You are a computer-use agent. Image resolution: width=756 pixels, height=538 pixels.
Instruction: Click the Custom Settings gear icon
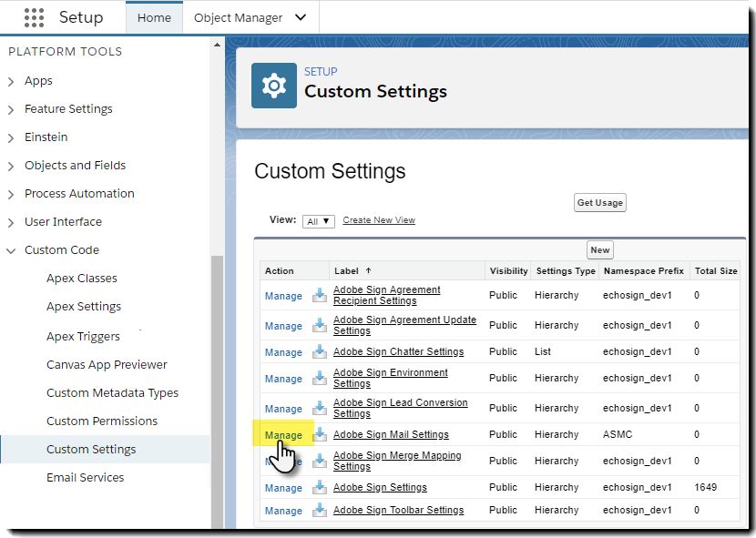(274, 86)
